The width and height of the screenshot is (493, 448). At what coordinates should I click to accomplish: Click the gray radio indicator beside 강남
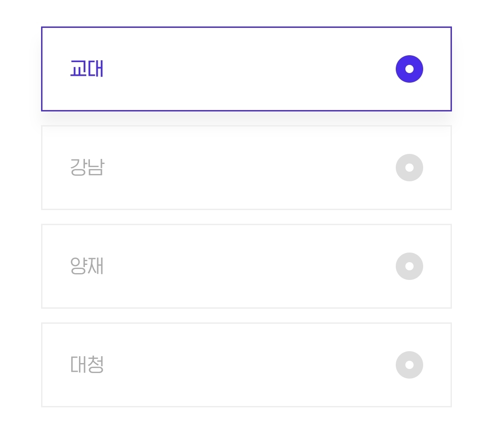pos(409,168)
